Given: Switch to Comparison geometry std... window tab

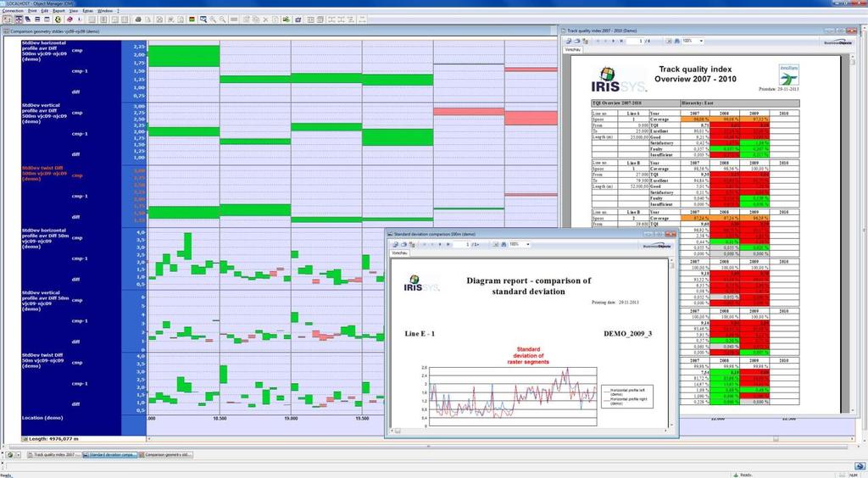Looking at the screenshot, I should [x=165, y=455].
